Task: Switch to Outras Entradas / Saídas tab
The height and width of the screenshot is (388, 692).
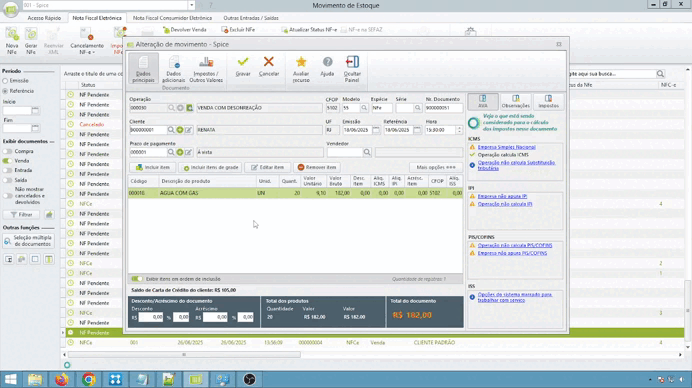Action: tap(251, 18)
